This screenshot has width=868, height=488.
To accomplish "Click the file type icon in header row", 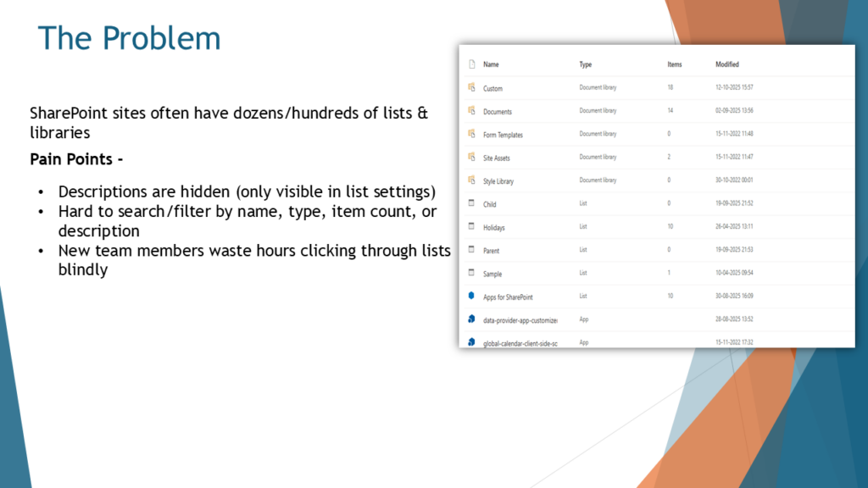I will click(471, 64).
